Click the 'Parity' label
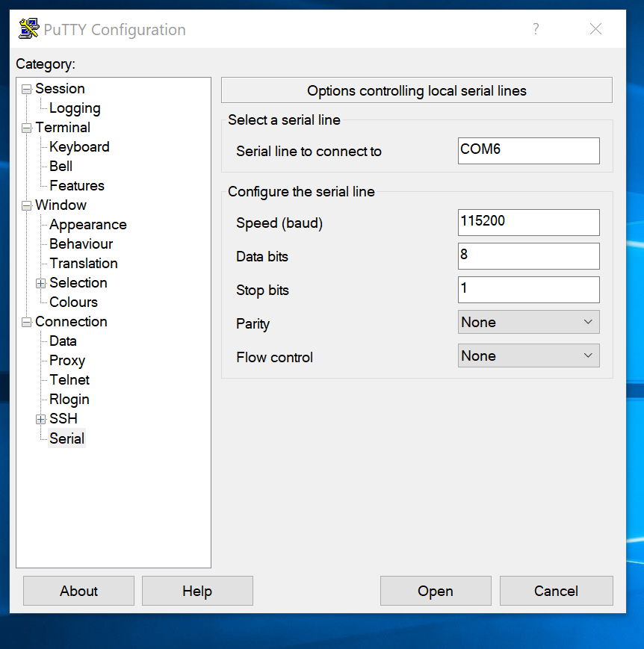The height and width of the screenshot is (649, 644). tap(253, 324)
